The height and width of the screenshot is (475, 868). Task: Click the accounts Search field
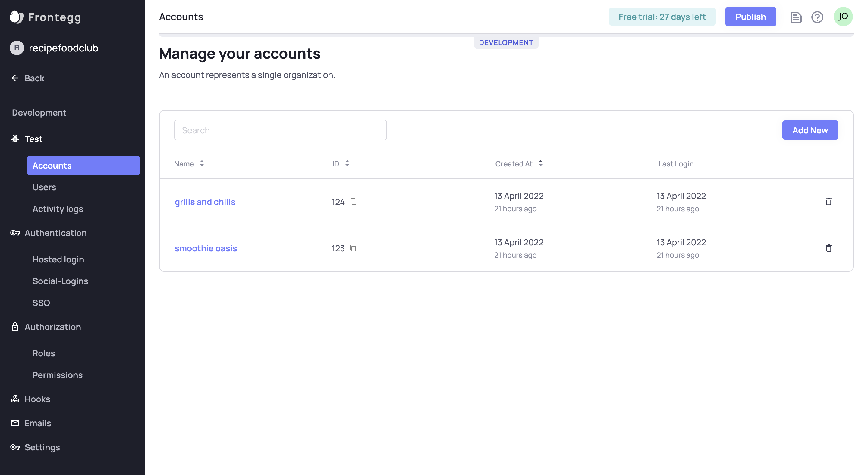[280, 130]
